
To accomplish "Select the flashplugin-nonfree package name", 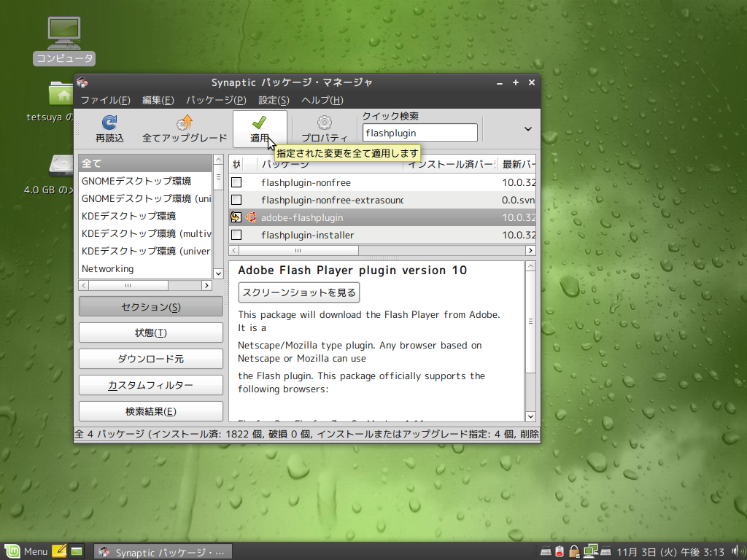I will [306, 183].
